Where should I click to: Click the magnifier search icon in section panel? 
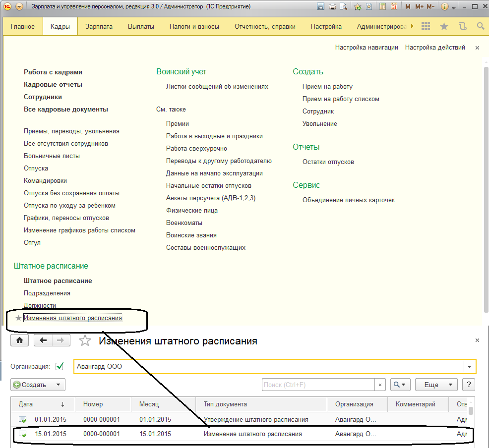click(480, 26)
